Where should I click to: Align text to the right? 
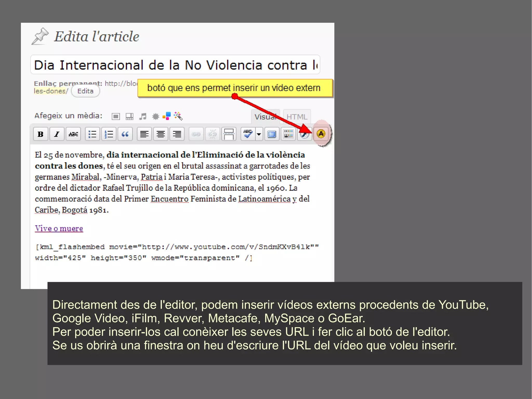click(177, 134)
